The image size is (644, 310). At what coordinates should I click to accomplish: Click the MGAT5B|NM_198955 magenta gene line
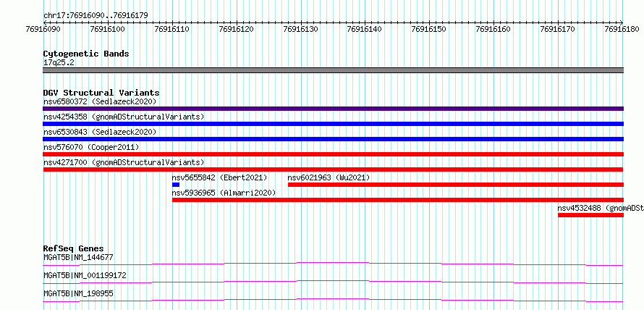point(333,300)
